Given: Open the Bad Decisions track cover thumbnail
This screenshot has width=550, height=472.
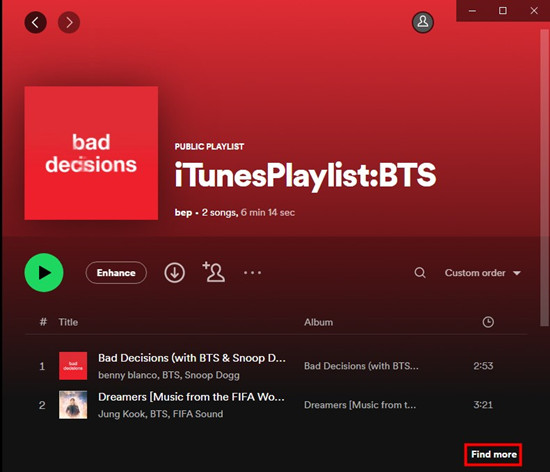Looking at the screenshot, I should [x=73, y=366].
